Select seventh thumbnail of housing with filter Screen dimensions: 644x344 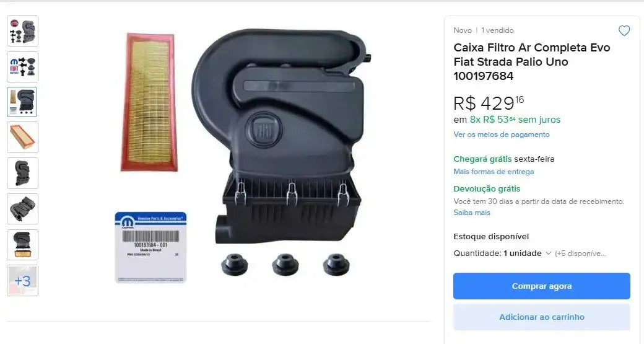point(22,245)
